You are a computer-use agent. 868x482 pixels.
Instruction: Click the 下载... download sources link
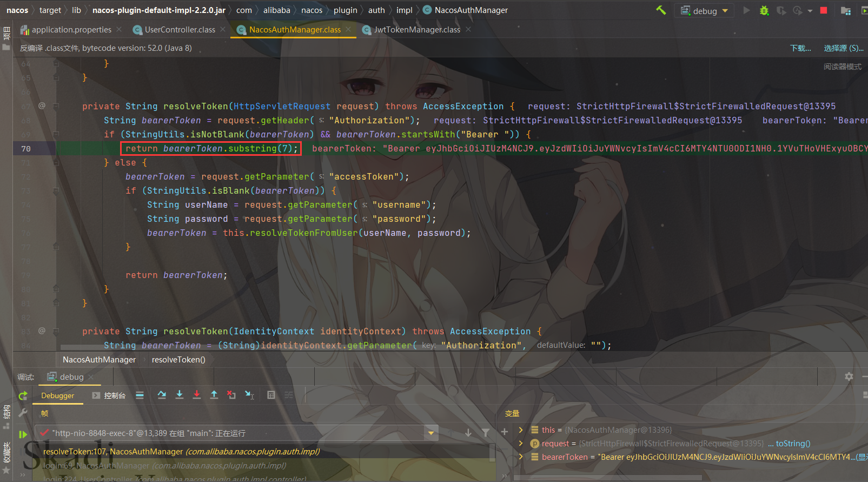800,48
